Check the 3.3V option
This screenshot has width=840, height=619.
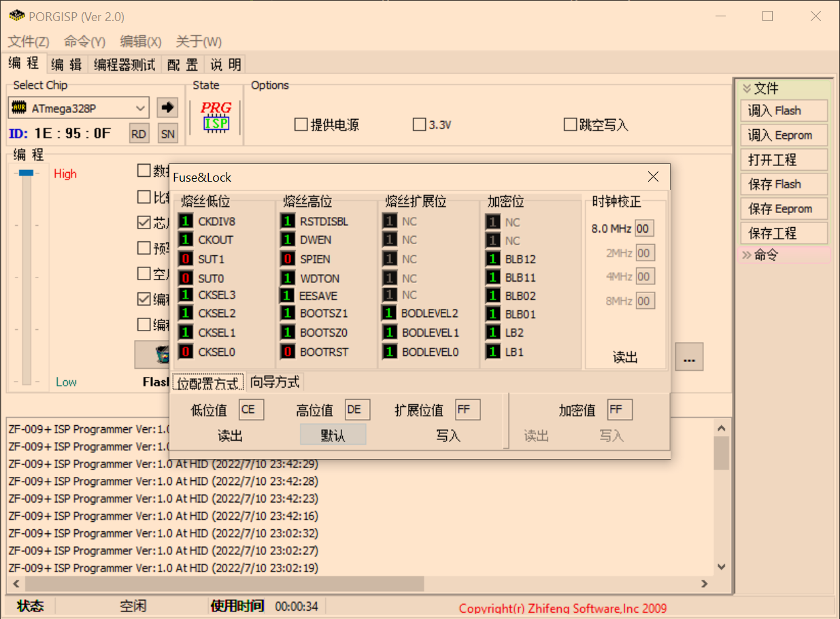click(x=420, y=125)
